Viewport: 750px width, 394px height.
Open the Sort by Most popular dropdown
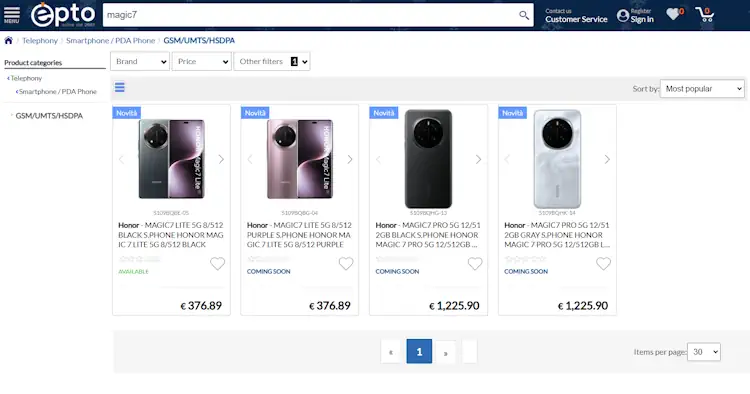[702, 88]
